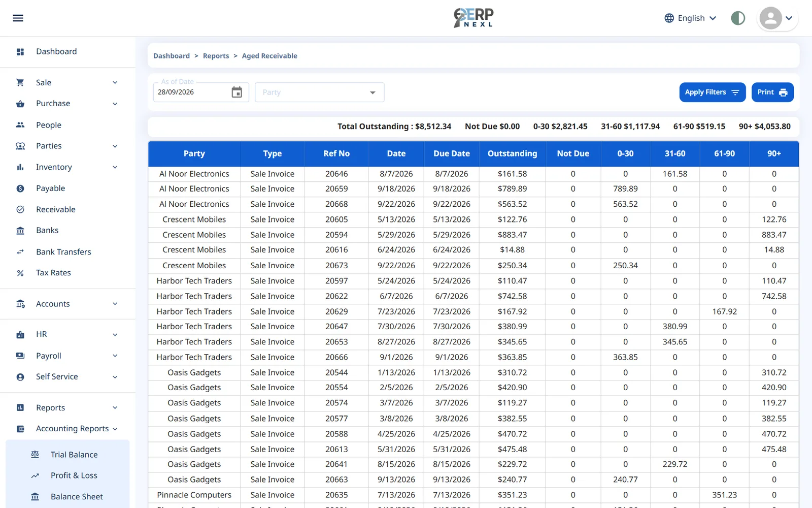Open the calendar date picker icon
The height and width of the screenshot is (508, 812).
(237, 92)
